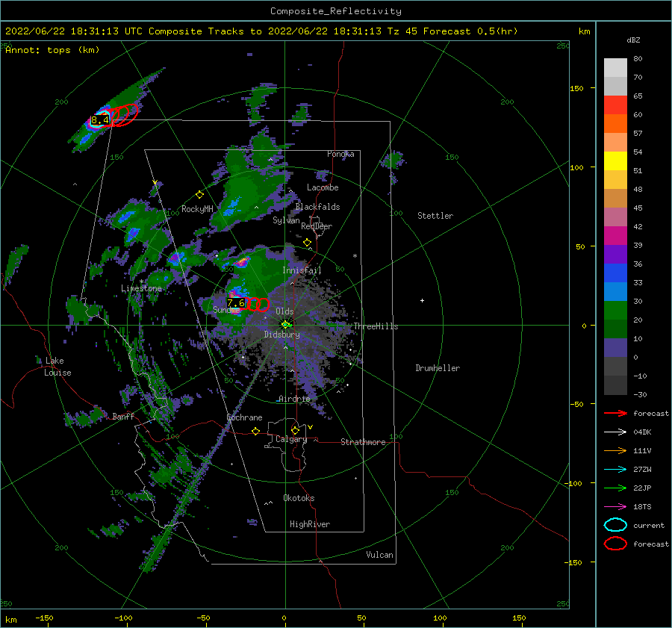The height and width of the screenshot is (628, 672).
Task: Click the light gray swatch below 80 dBZ
Action: click(x=615, y=68)
